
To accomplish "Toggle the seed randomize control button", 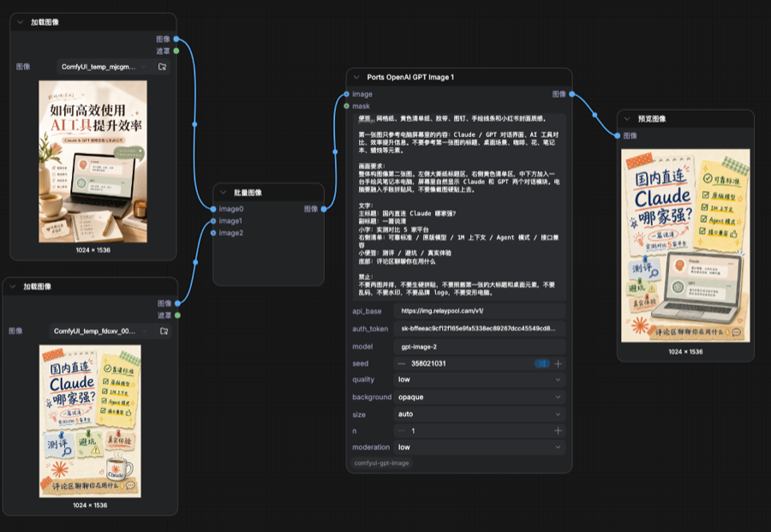I will click(542, 364).
